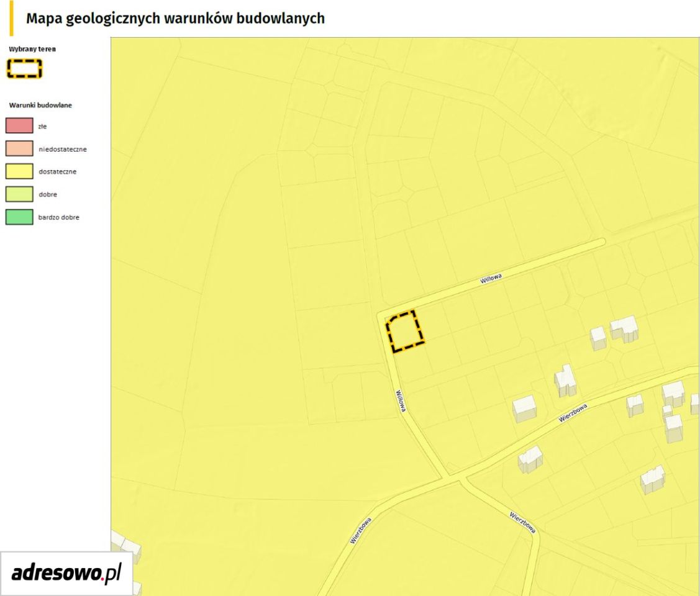The width and height of the screenshot is (700, 596).
Task: Click the green 'bardzo dobre' swatch
Action: (x=19, y=217)
